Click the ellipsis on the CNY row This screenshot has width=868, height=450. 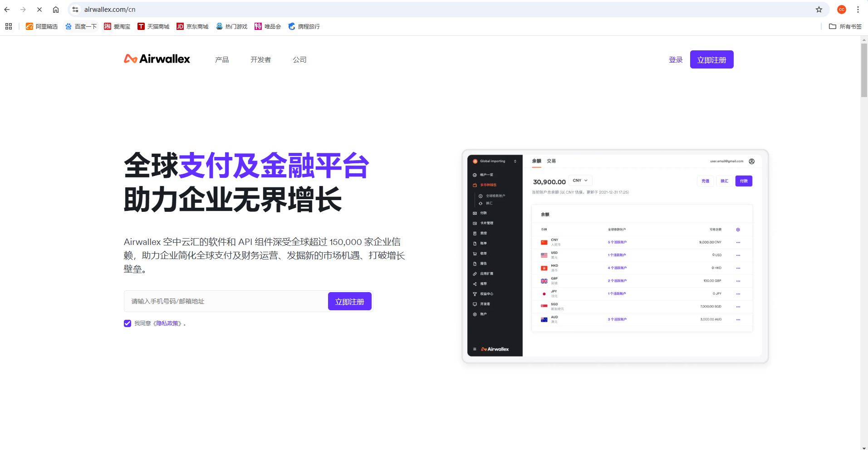click(x=738, y=242)
